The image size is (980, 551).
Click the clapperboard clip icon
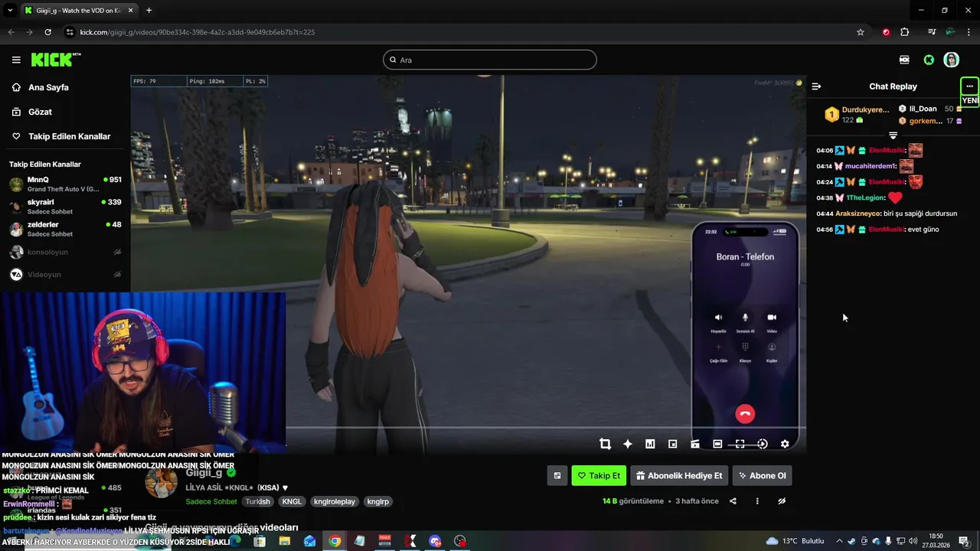tap(695, 444)
